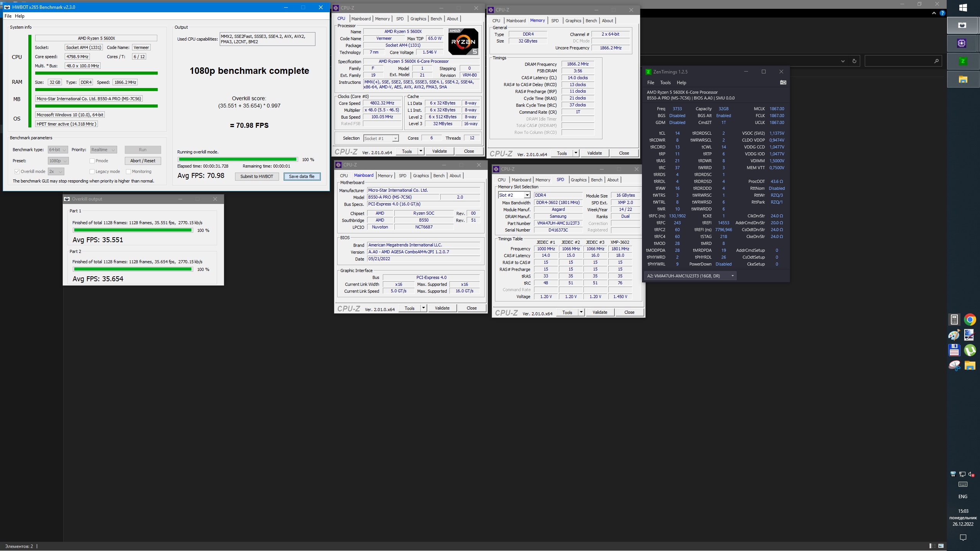
Task: Switch Explorer to details view icon
Action: (933, 546)
